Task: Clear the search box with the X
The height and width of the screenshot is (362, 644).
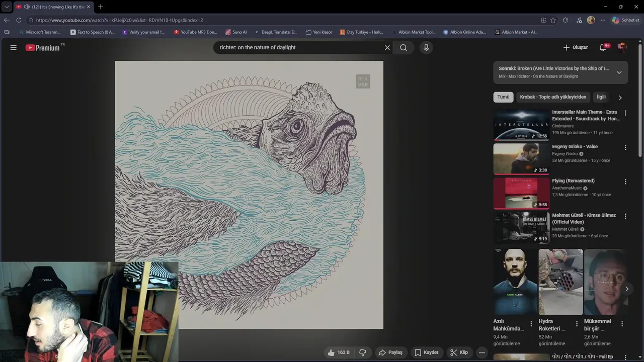Action: pyautogui.click(x=387, y=47)
